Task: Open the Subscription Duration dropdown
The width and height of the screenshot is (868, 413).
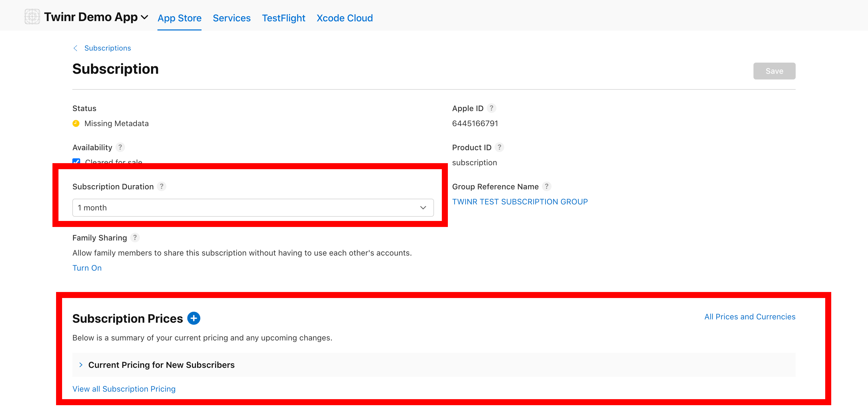Action: [253, 208]
